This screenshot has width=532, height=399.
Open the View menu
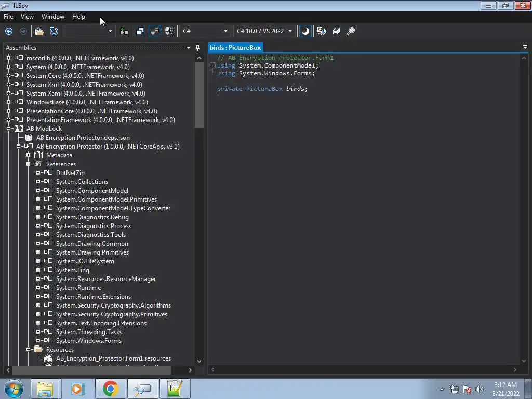(27, 17)
